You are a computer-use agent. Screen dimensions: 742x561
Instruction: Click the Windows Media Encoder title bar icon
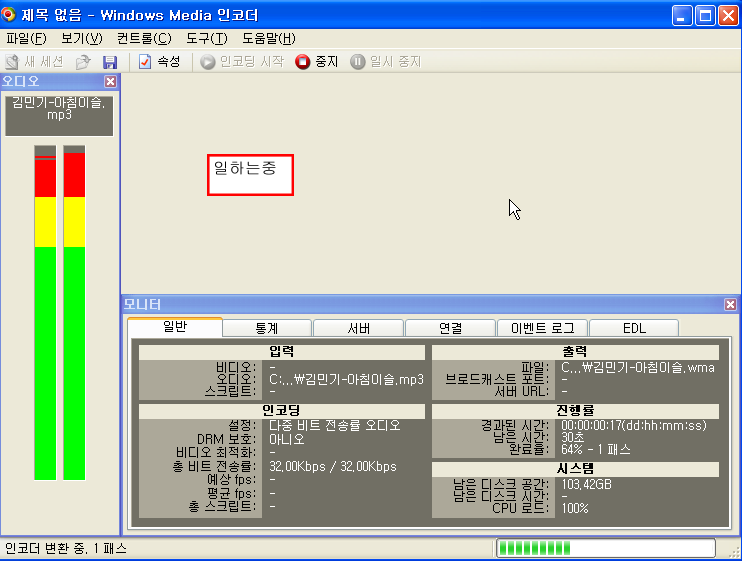9,15
